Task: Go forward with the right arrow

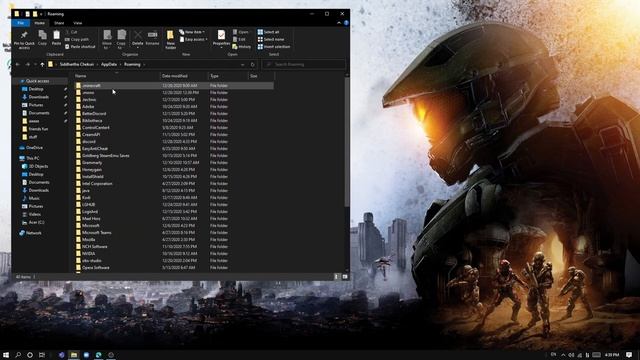Action: 27,64
